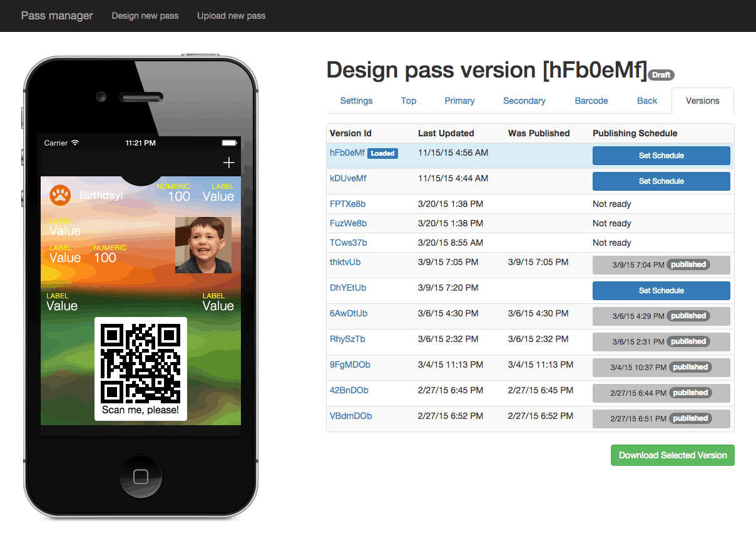Click the orange paw print pass logo

[60, 195]
